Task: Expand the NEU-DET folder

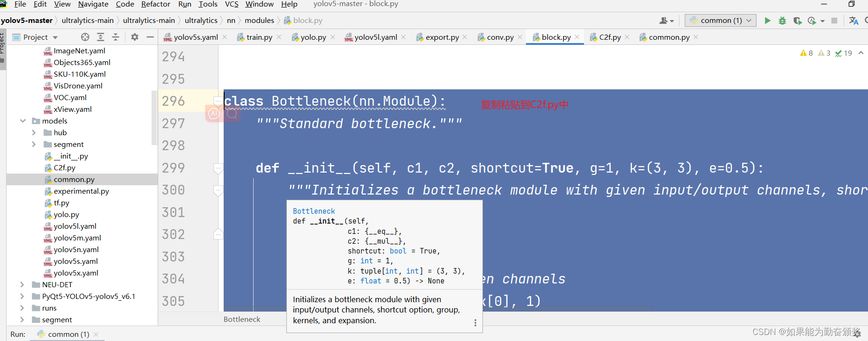Action: coord(22,284)
